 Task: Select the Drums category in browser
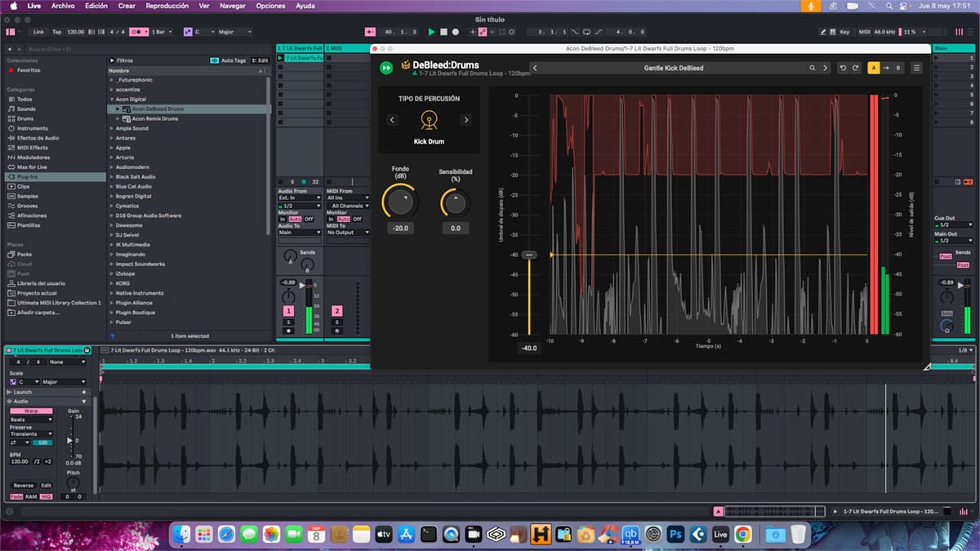point(25,118)
